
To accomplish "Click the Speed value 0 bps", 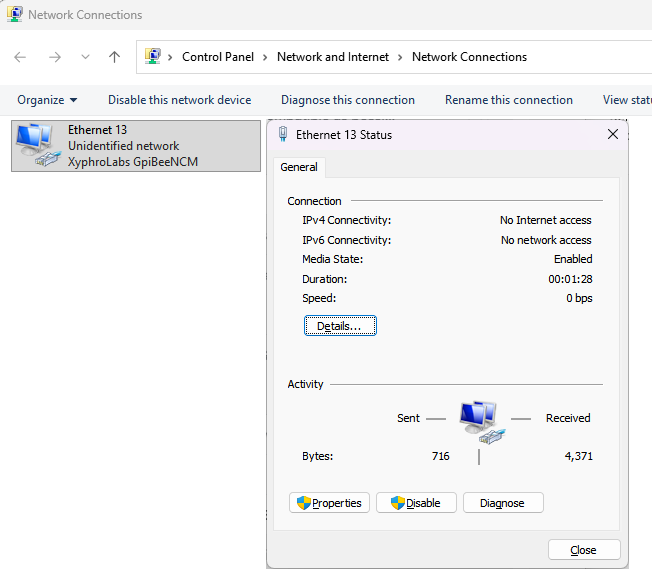I will 579,298.
